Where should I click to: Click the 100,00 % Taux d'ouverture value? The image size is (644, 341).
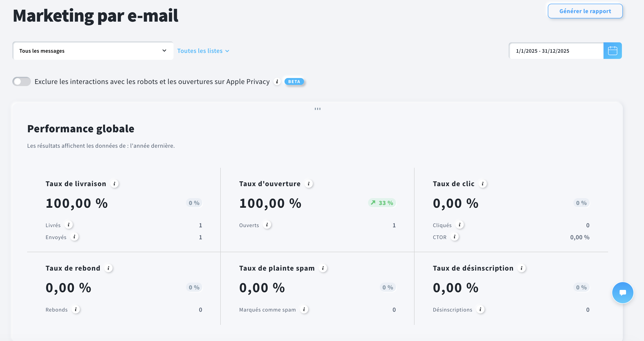coord(270,203)
